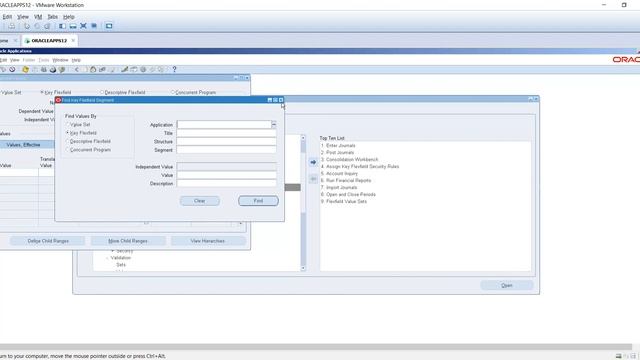Open the Application list-of-values button
This screenshot has width=640, height=360.
[274, 124]
